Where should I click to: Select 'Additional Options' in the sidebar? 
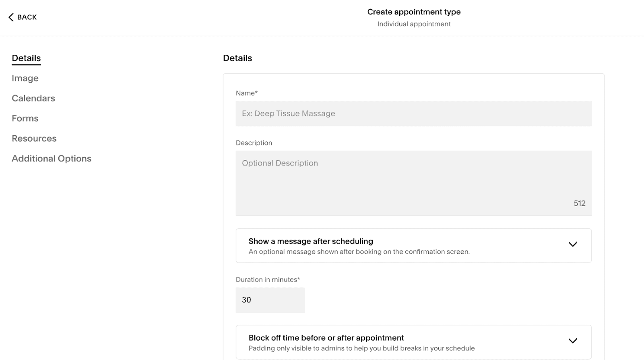pos(52,158)
